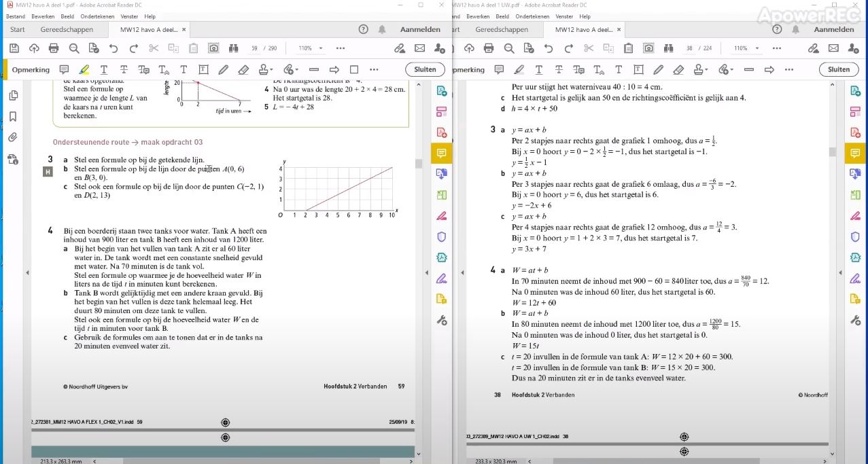The width and height of the screenshot is (868, 464).
Task: Select the eraser tool in left window
Action: pos(243,69)
